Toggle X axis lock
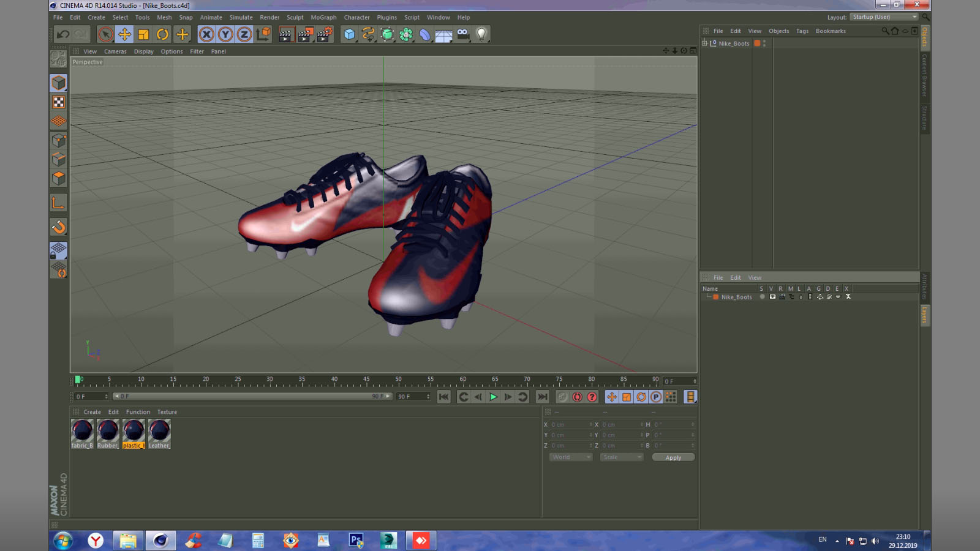 (x=206, y=34)
